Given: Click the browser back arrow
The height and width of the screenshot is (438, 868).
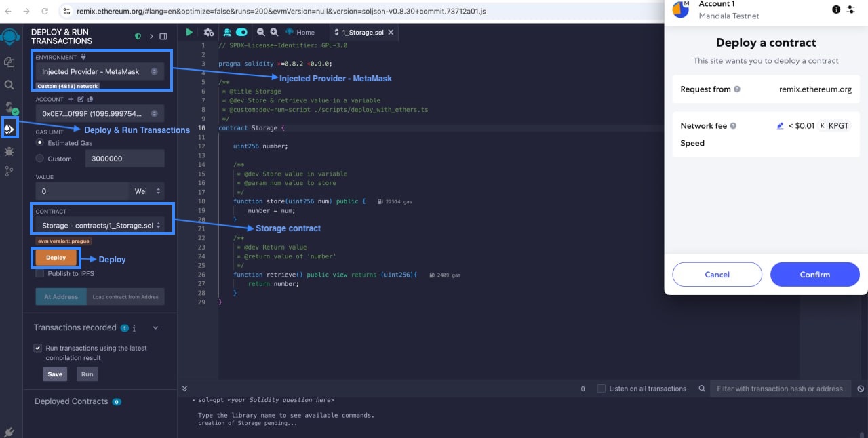Looking at the screenshot, I should pyautogui.click(x=9, y=12).
